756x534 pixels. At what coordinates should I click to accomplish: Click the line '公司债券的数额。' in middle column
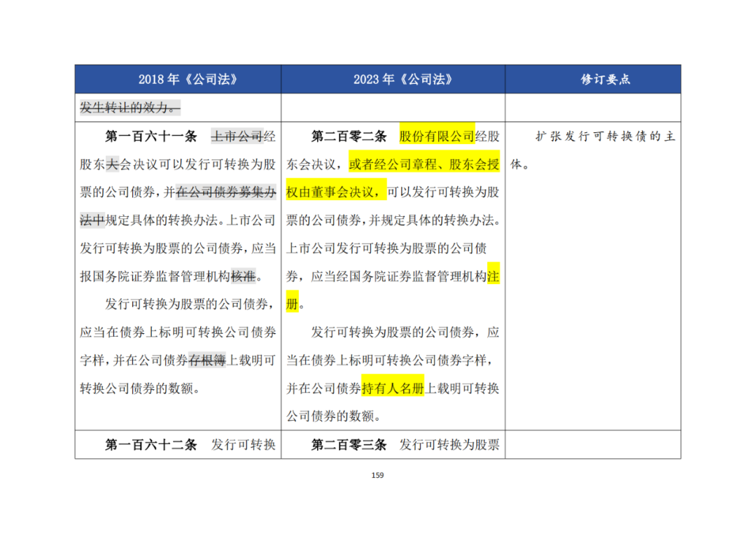(333, 416)
